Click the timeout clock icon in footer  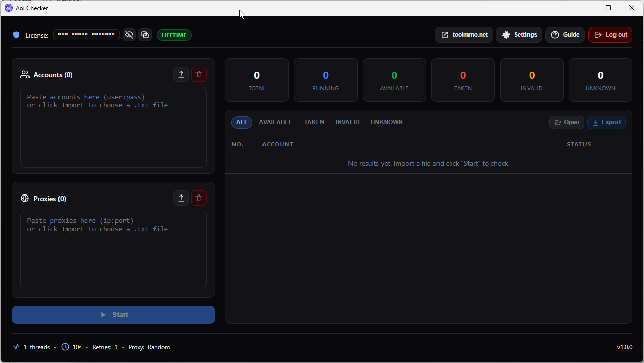pyautogui.click(x=65, y=347)
